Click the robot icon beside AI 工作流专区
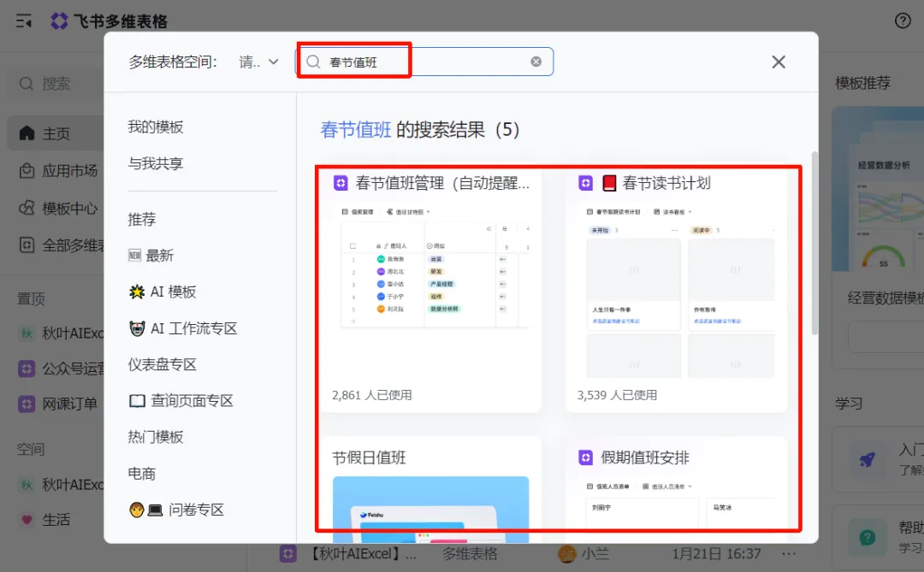924x572 pixels. click(137, 328)
